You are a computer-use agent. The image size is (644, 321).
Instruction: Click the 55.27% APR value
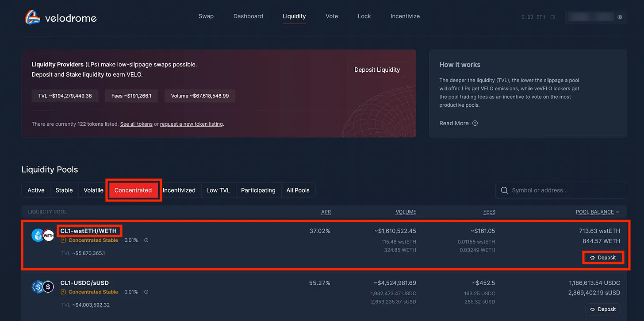point(320,283)
